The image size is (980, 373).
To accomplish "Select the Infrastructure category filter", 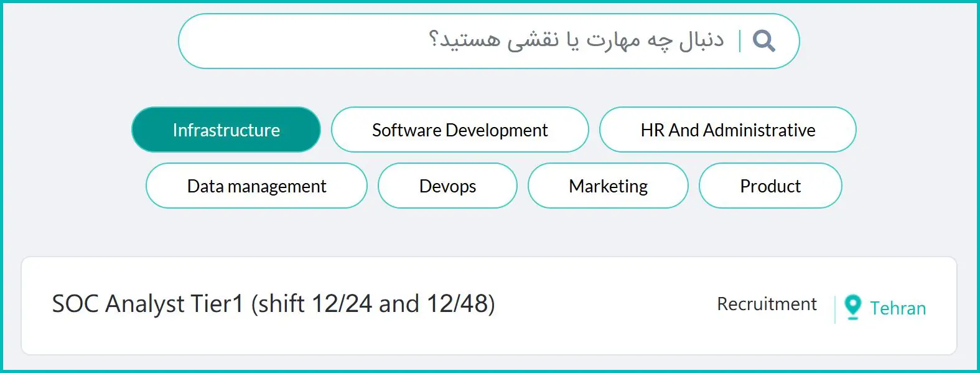I will (226, 130).
